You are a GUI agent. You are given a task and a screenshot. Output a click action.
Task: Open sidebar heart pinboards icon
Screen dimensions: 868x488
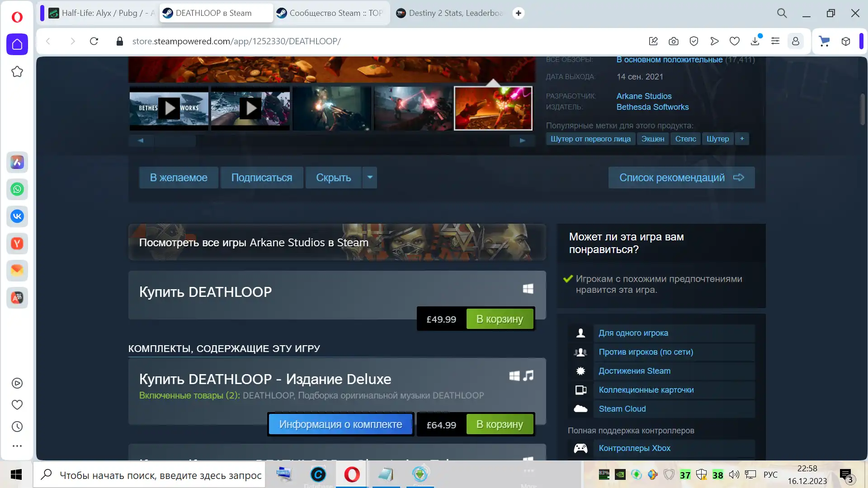click(x=17, y=405)
